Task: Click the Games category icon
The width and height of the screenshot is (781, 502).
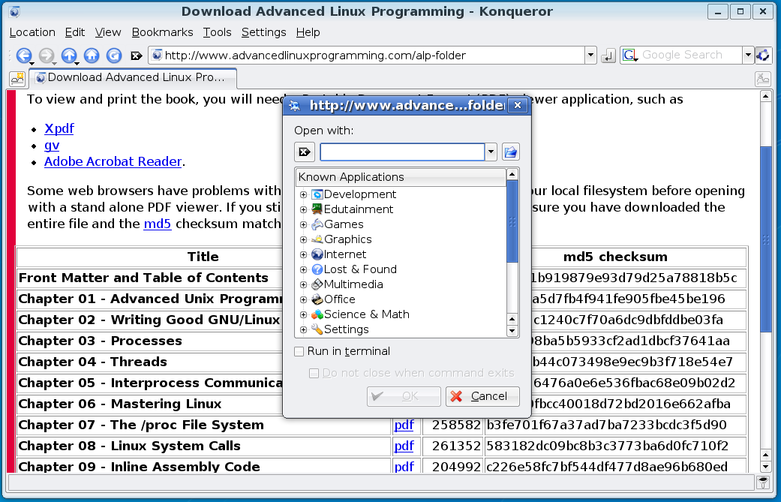Action: point(317,224)
